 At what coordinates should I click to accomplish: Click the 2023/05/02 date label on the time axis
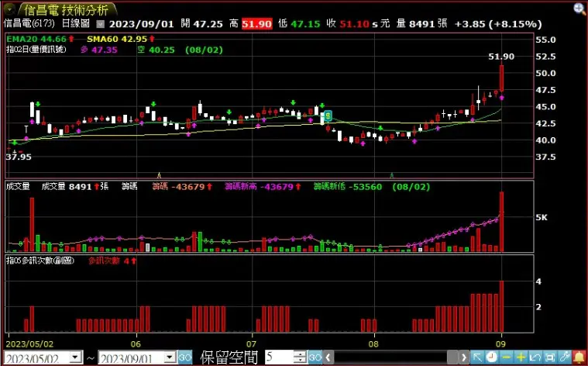[x=29, y=344]
